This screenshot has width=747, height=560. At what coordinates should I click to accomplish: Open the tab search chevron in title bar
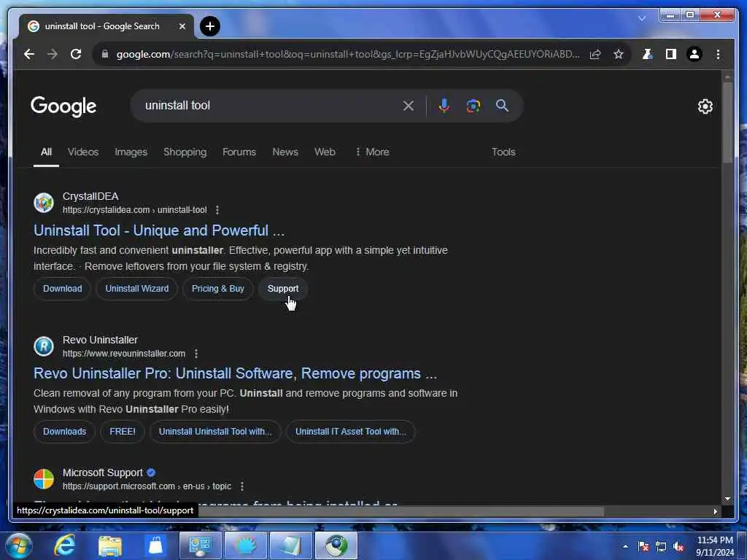(642, 18)
